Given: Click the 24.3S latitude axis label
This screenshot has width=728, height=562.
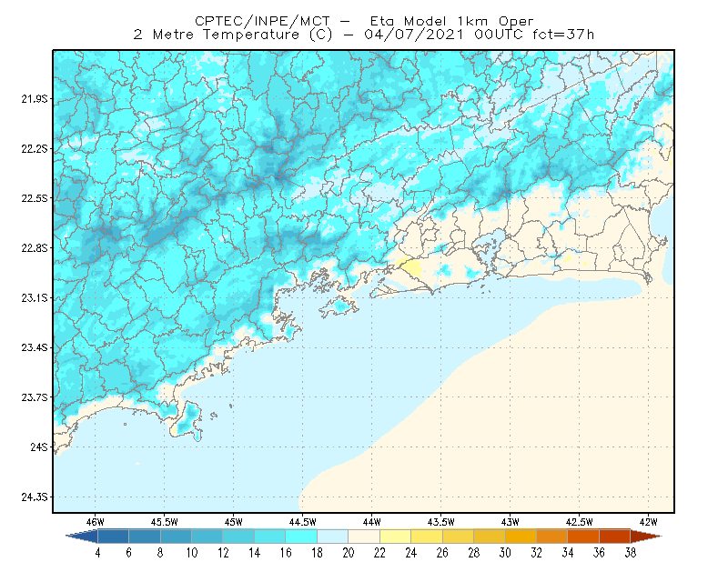Looking at the screenshot, I should click(35, 497).
